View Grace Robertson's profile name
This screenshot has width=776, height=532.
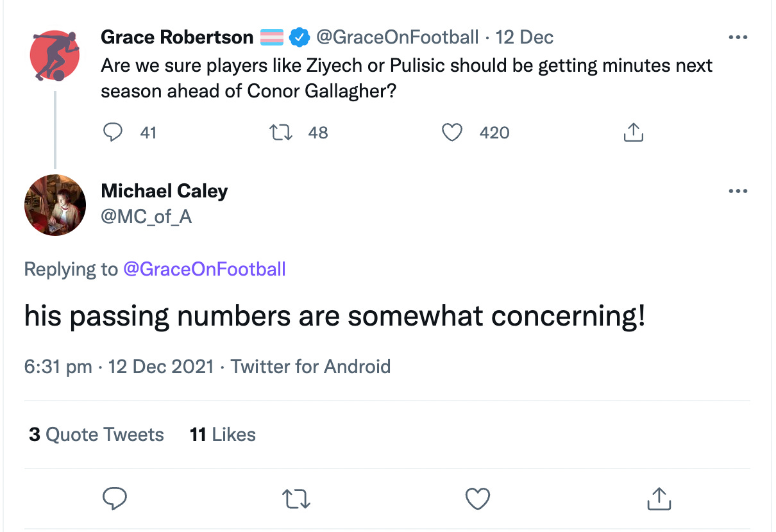177,38
